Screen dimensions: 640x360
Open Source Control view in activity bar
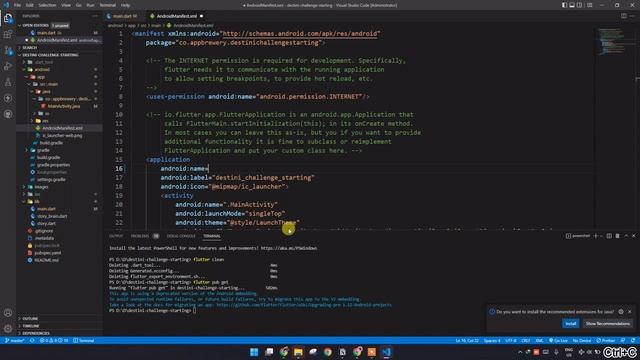pos(8,50)
